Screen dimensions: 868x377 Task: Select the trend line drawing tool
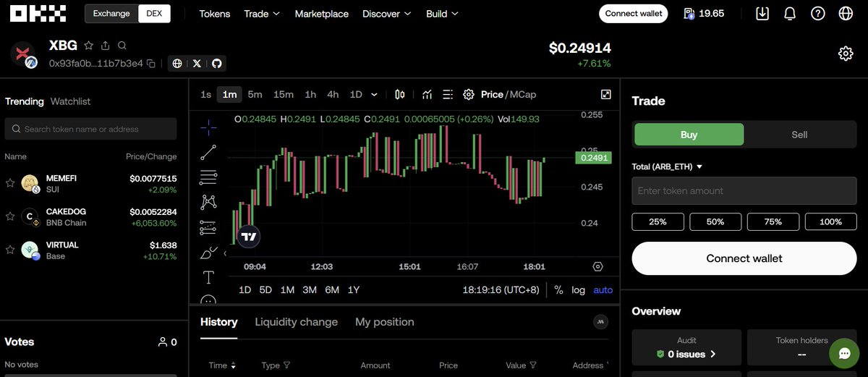(x=208, y=152)
